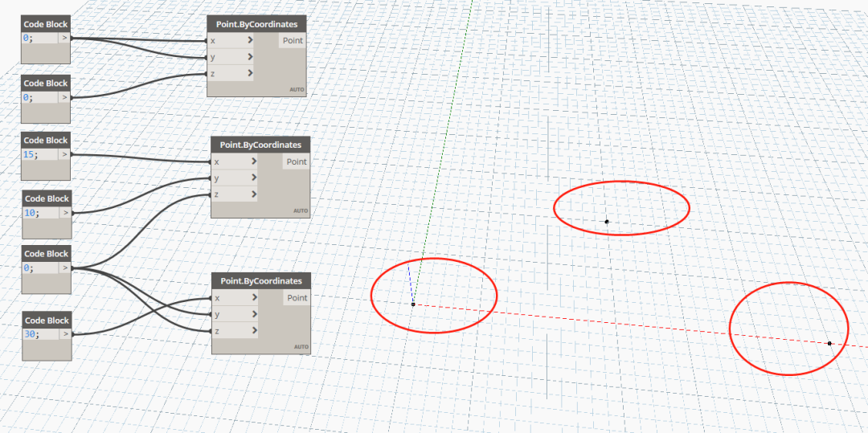Click output port arrow of the 30; Code Block
The height and width of the screenshot is (433, 868).
(x=65, y=334)
